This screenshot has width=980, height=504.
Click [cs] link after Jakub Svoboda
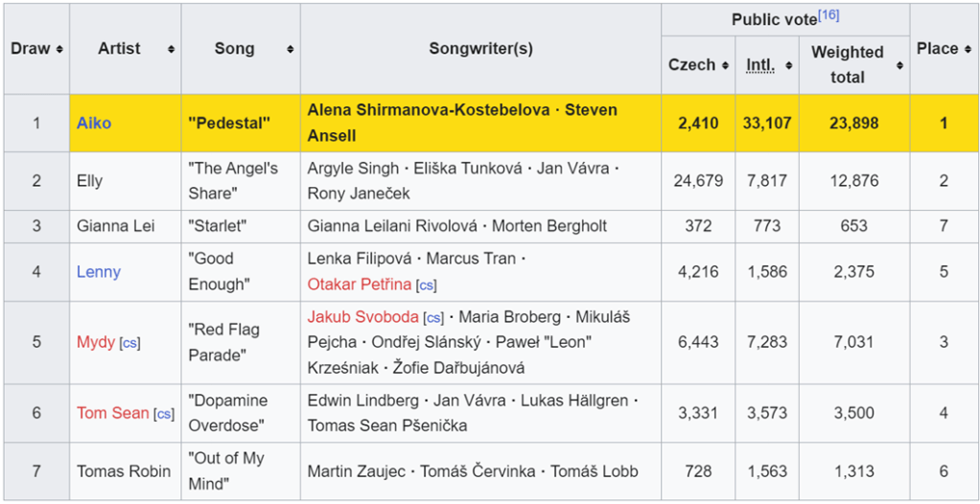[x=433, y=317]
